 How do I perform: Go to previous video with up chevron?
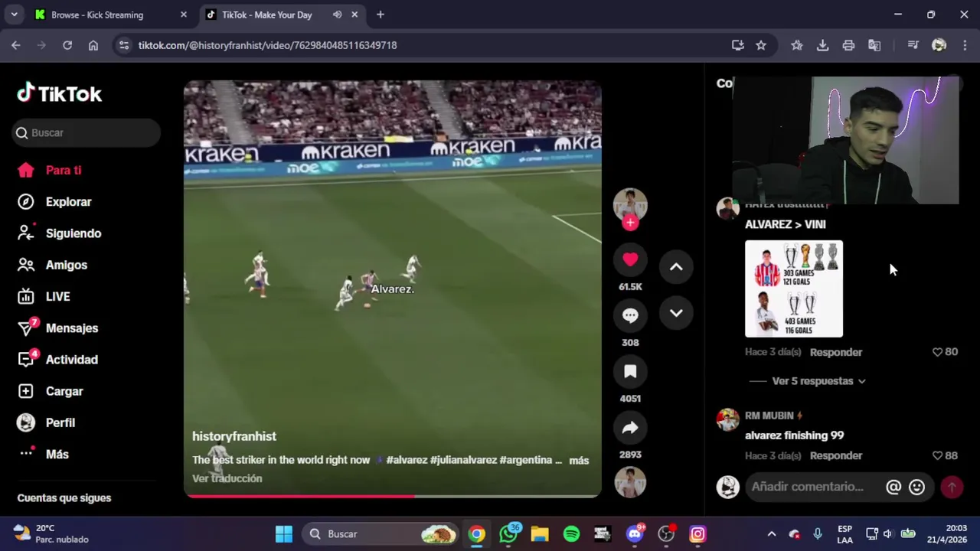676,266
